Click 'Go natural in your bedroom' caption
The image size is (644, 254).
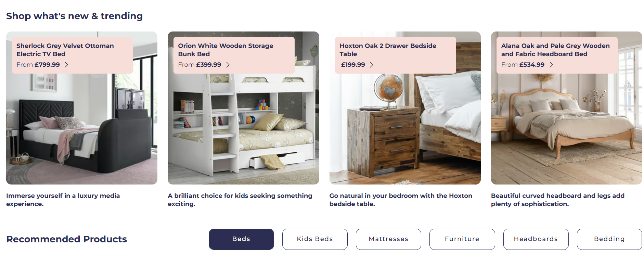[401, 200]
